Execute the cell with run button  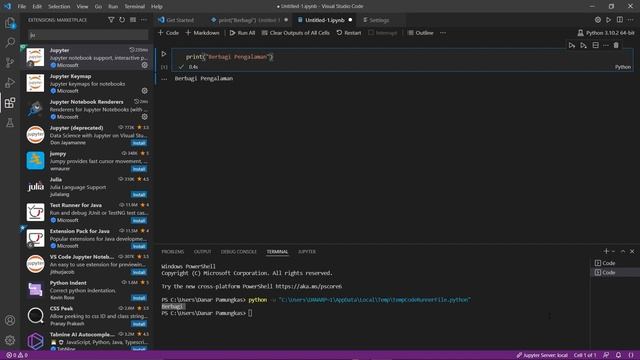(164, 53)
